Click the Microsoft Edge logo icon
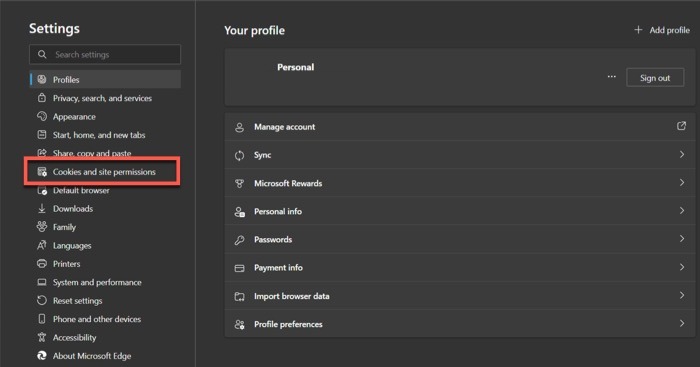Viewport: 700px width, 367px height. pos(42,355)
